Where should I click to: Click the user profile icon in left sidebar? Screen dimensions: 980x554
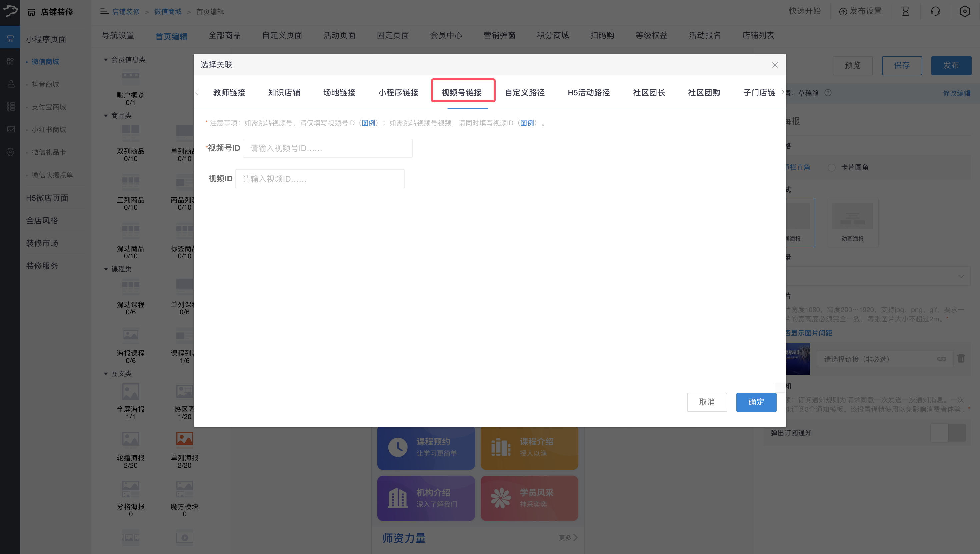tap(10, 84)
